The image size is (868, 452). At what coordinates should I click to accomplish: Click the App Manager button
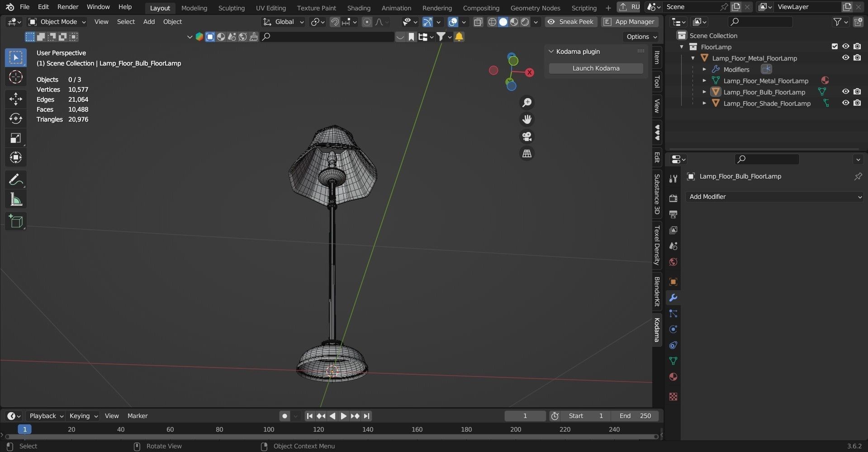[x=630, y=22]
